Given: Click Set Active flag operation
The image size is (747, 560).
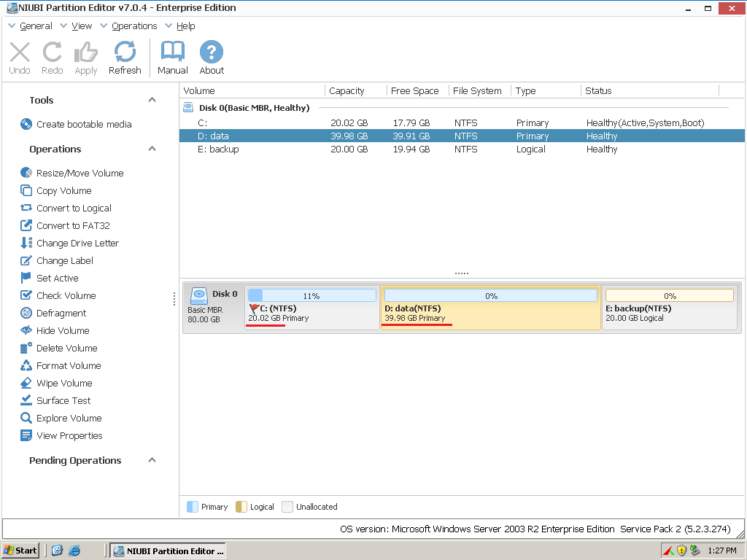Looking at the screenshot, I should point(49,278).
